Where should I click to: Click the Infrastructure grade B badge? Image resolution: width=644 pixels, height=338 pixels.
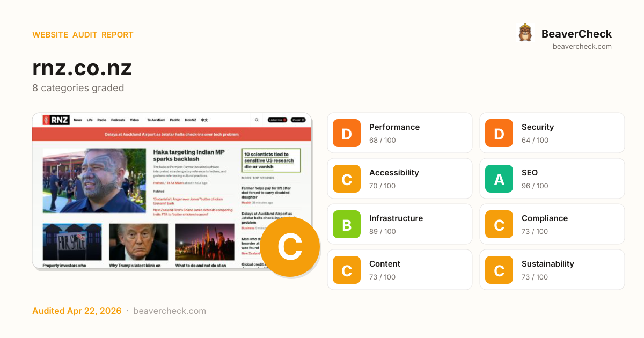coord(347,224)
